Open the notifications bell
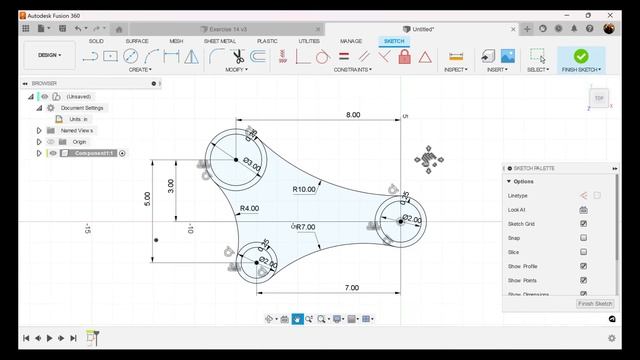 (x=574, y=29)
